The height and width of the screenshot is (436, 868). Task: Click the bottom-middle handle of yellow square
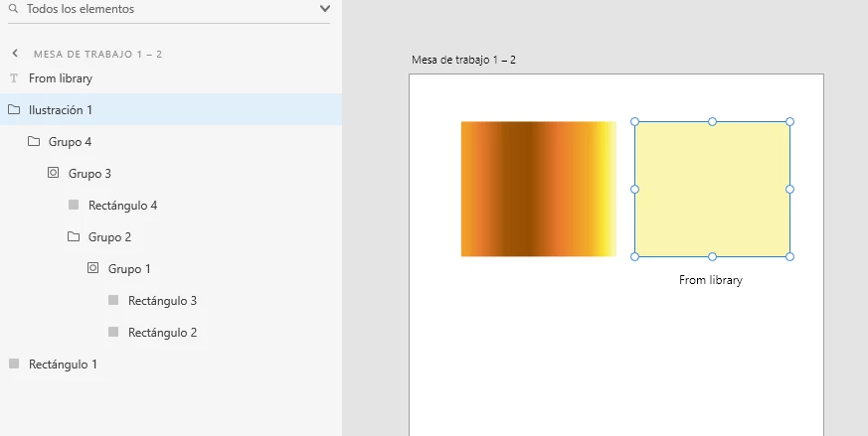713,256
